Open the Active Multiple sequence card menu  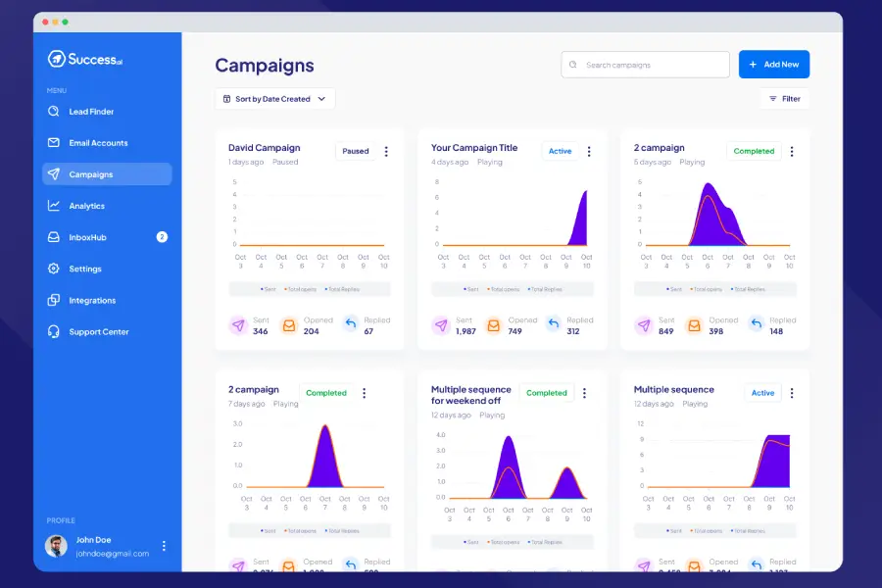792,393
